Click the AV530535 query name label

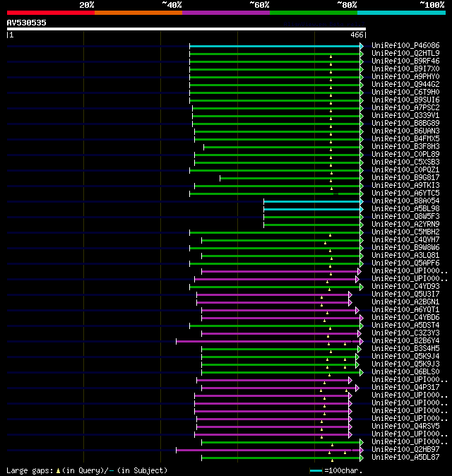[26, 23]
